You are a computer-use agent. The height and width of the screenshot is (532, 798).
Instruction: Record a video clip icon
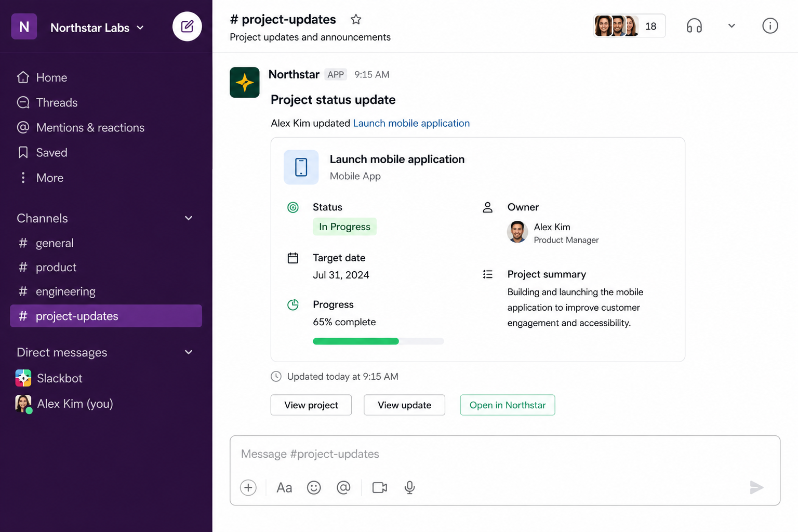coord(380,487)
